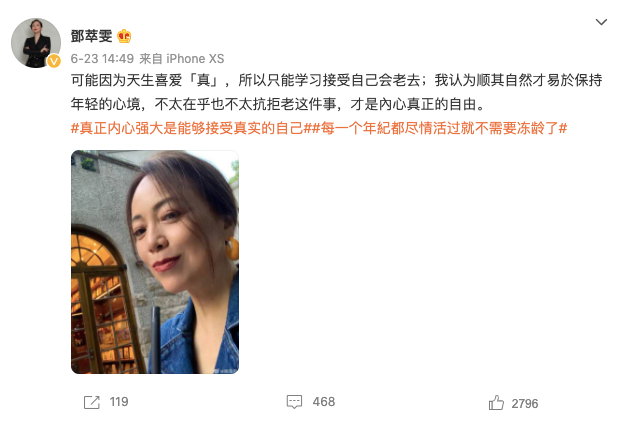Open the post options chevron menu

pos(601,22)
